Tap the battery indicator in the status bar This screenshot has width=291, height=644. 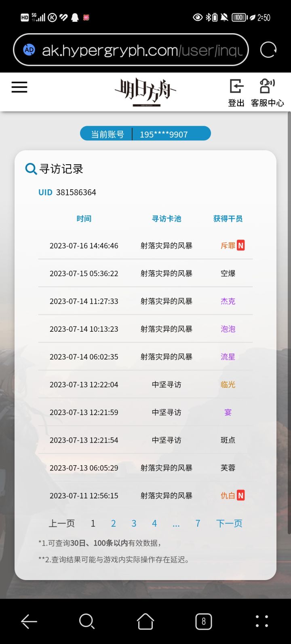(240, 17)
